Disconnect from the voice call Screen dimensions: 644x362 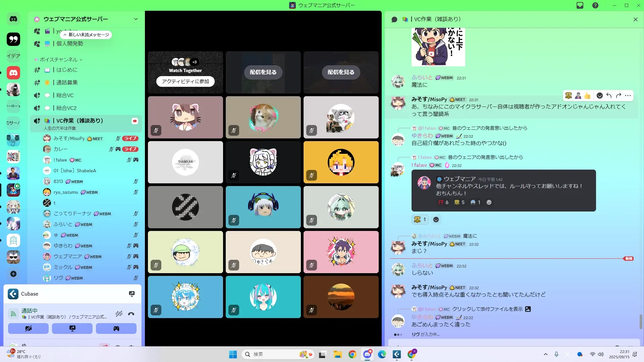pos(131,314)
